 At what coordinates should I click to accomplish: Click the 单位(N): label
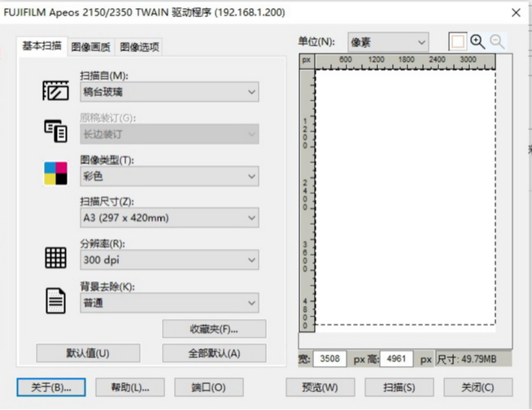316,41
